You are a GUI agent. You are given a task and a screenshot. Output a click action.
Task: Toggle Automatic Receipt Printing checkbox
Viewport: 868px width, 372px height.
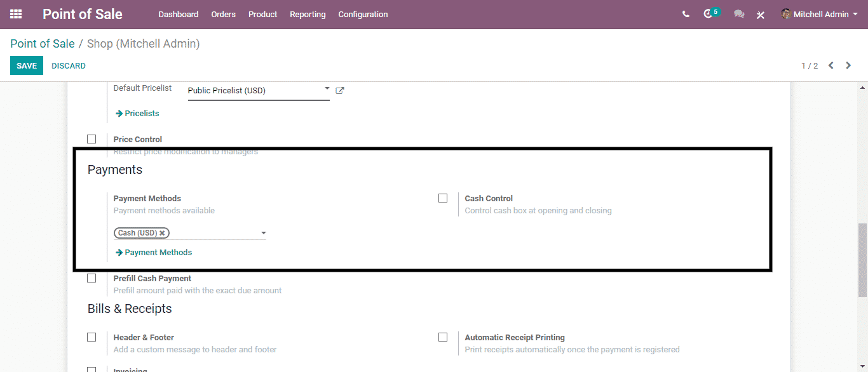(x=443, y=337)
